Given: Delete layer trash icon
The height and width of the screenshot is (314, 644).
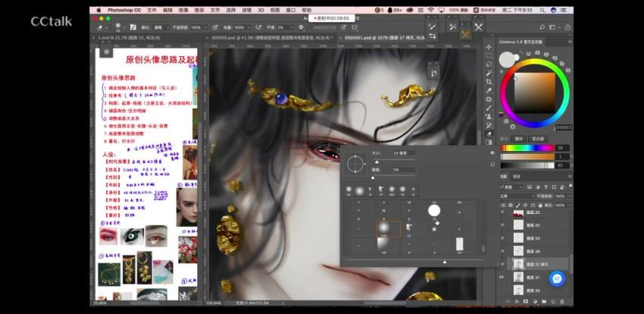Looking at the screenshot, I should click(561, 301).
